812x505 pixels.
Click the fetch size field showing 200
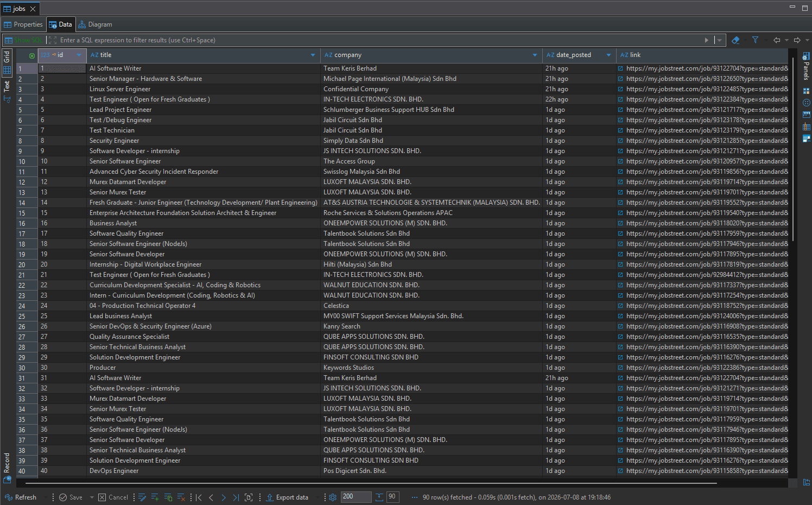pos(356,497)
